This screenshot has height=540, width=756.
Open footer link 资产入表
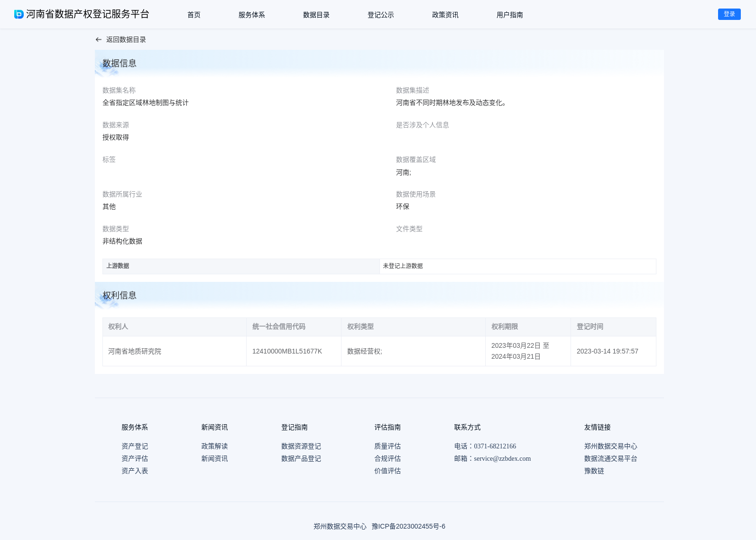135,471
